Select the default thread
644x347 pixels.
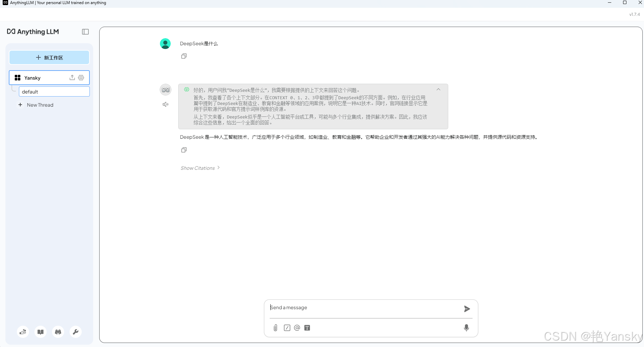(54, 91)
